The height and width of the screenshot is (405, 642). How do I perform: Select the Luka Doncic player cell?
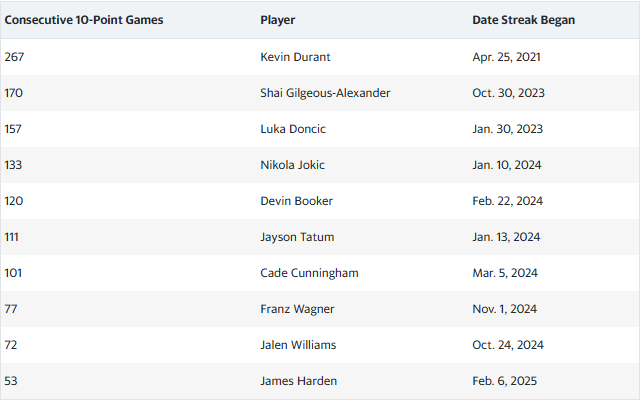click(x=293, y=129)
